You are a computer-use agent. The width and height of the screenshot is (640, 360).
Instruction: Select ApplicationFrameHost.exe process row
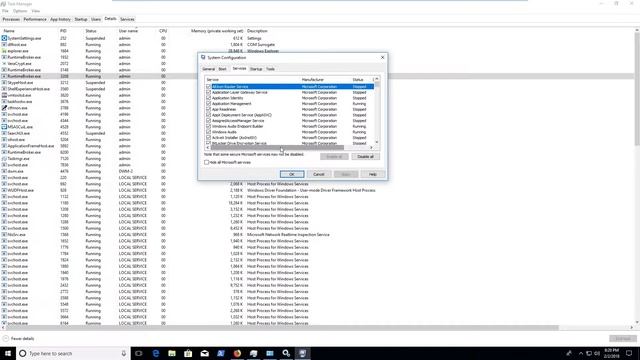tap(318, 146)
